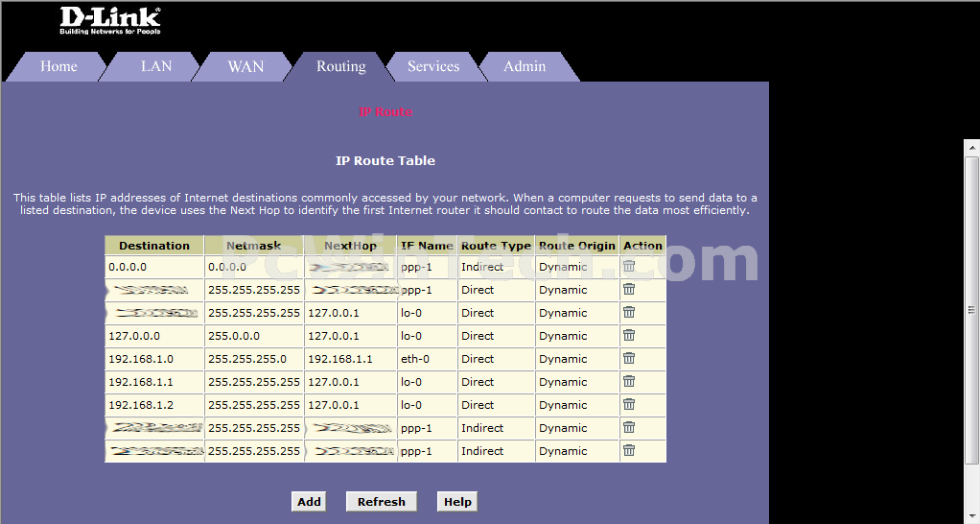This screenshot has width=980, height=524.
Task: Open the Services tab
Action: point(432,66)
